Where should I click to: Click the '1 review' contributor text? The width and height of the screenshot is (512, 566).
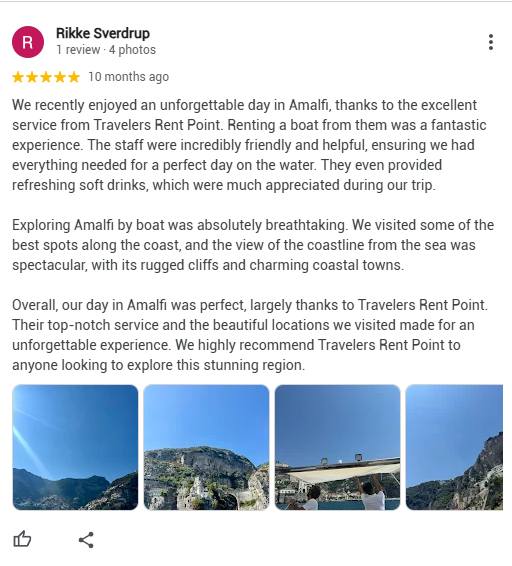(78, 50)
